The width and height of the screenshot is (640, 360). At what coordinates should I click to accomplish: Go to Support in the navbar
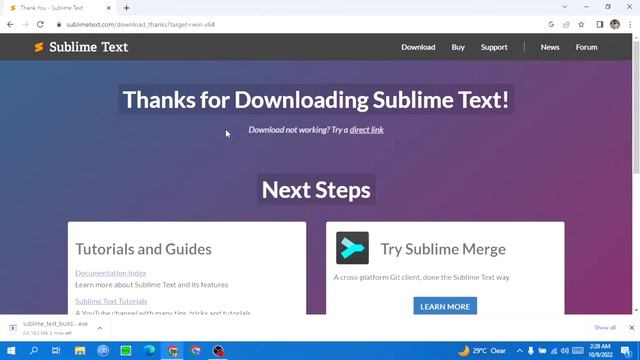(494, 47)
